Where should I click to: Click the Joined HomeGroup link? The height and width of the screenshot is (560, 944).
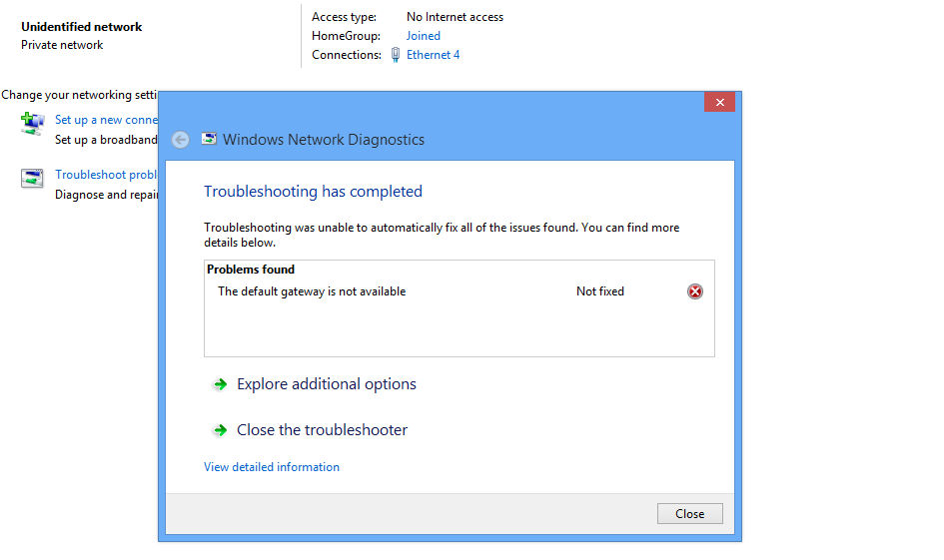click(x=423, y=36)
